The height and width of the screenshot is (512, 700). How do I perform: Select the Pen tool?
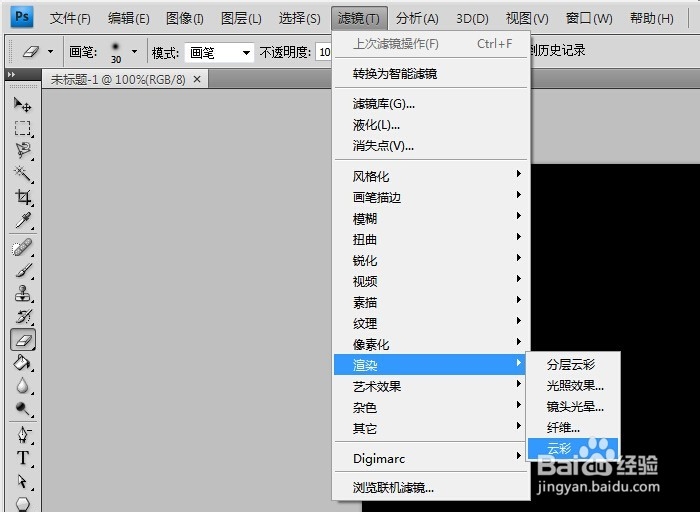click(x=22, y=434)
